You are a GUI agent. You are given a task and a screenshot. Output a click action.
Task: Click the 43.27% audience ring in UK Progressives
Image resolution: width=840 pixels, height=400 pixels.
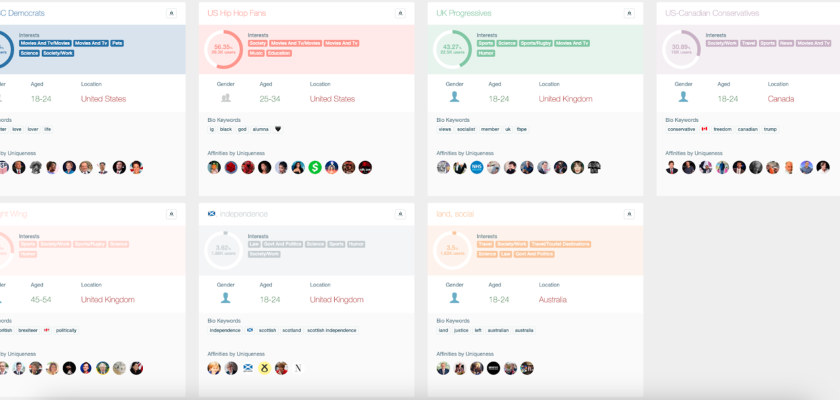(x=452, y=48)
